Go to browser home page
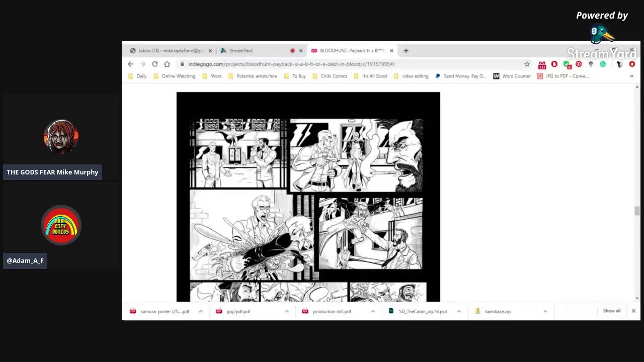 pyautogui.click(x=167, y=64)
